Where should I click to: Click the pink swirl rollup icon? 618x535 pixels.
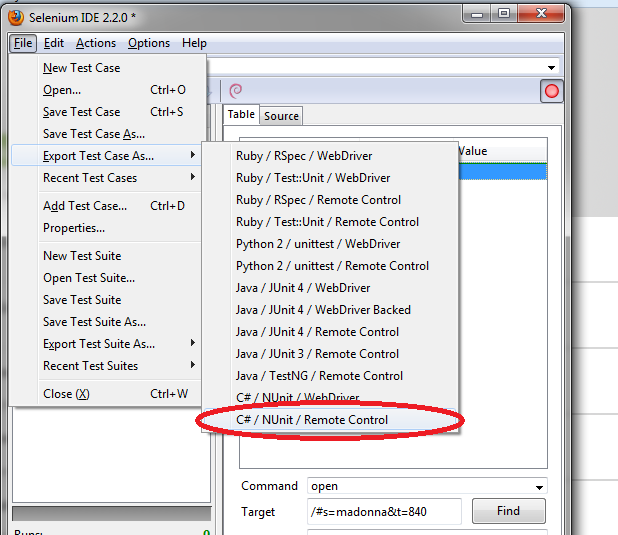pyautogui.click(x=235, y=91)
